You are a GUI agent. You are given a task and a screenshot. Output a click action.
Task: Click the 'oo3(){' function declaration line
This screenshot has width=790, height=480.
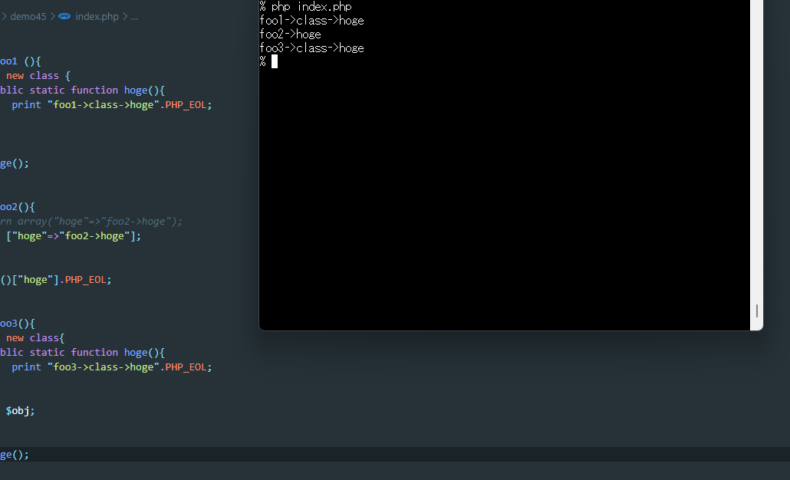pyautogui.click(x=18, y=323)
